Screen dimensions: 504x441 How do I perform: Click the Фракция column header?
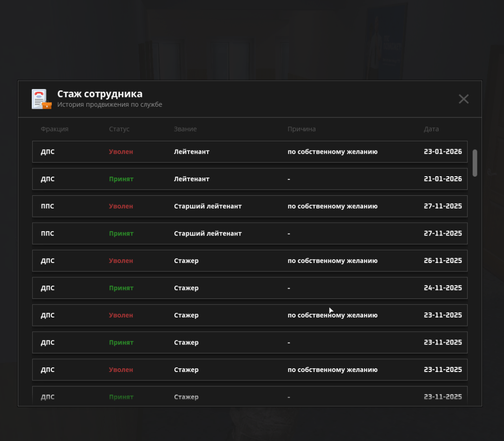click(x=55, y=129)
